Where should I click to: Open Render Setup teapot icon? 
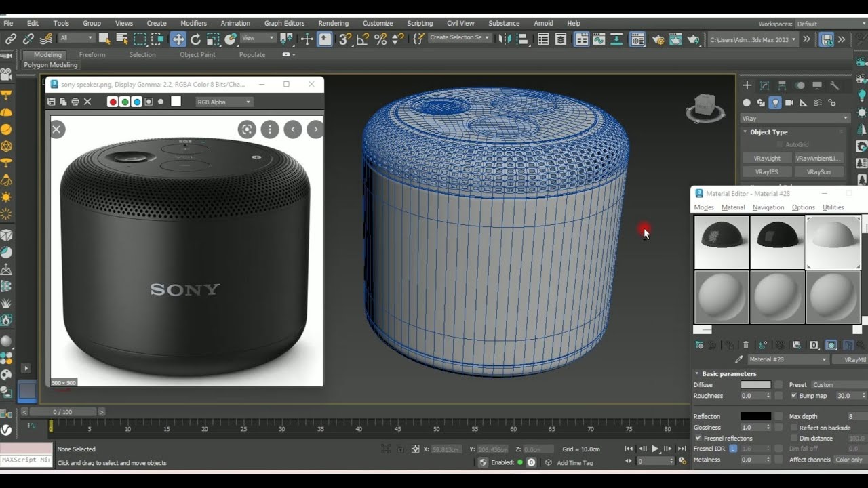(658, 39)
